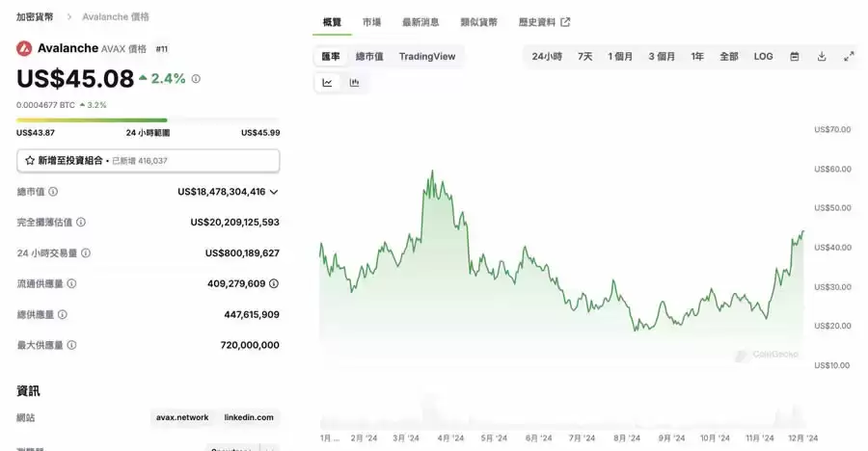Click the 720,000,000 max supply value

pyautogui.click(x=250, y=345)
